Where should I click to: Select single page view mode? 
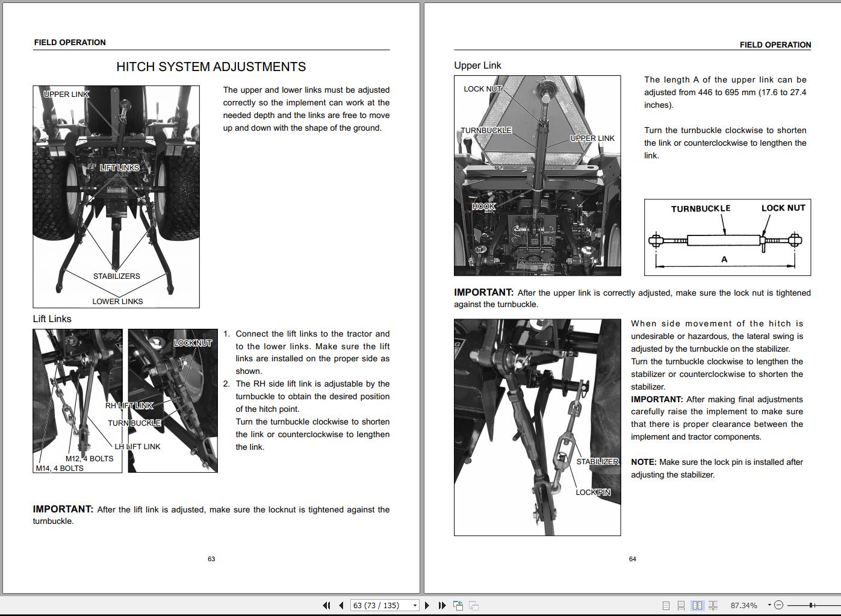666,605
